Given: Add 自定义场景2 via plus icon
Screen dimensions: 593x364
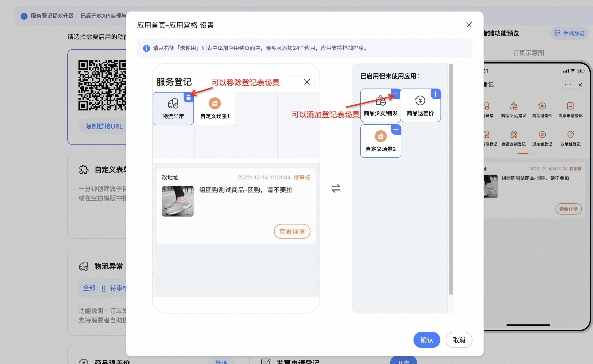Looking at the screenshot, I should (x=396, y=130).
